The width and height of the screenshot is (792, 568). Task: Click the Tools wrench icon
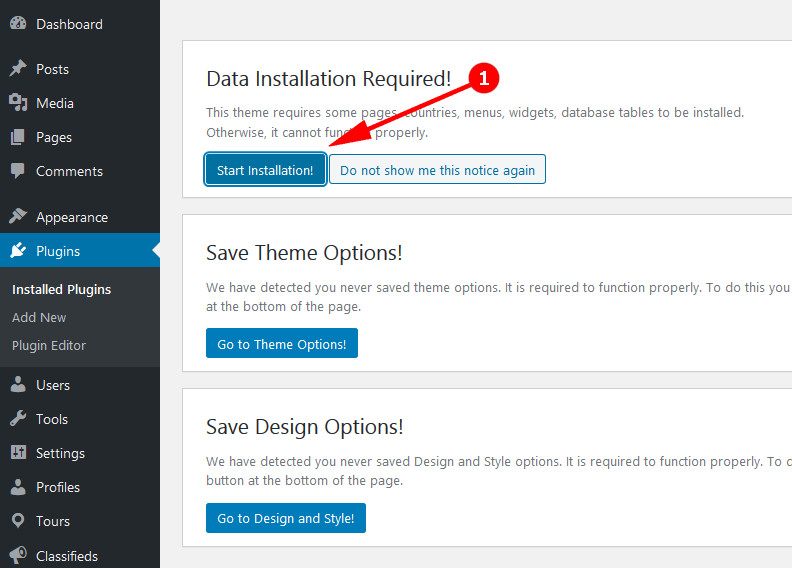point(18,419)
